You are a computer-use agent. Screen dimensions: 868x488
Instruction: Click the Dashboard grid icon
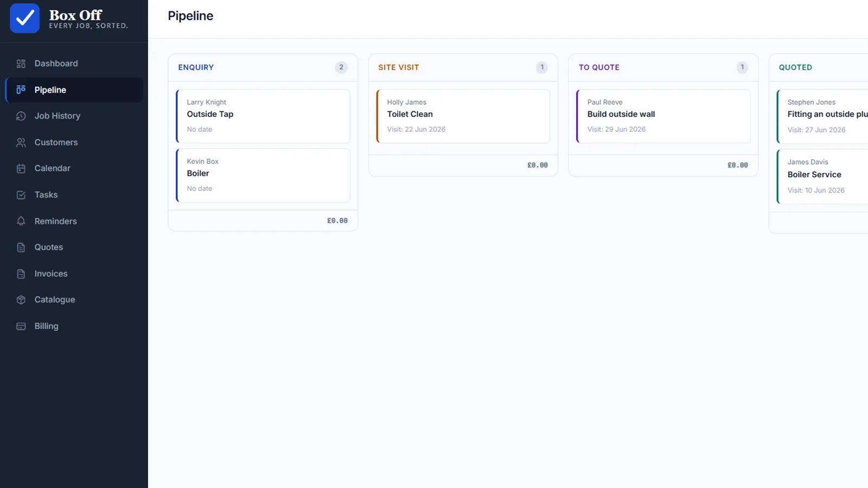(21, 63)
